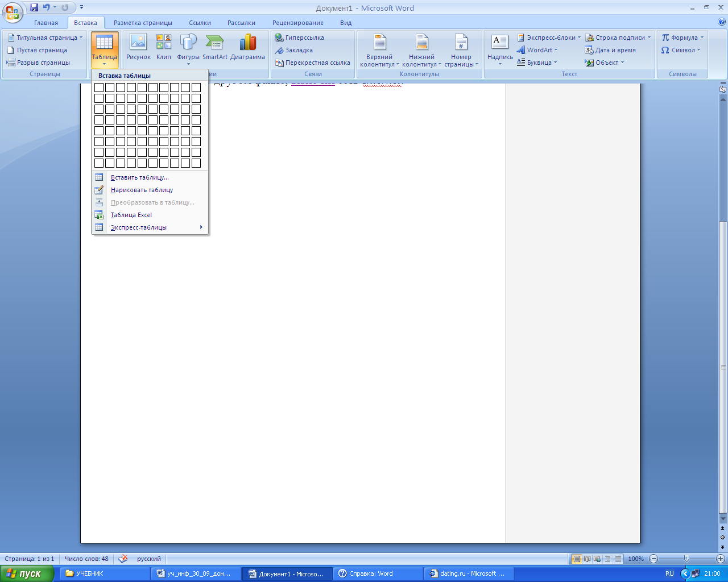Click the zoom slider handle

686,559
